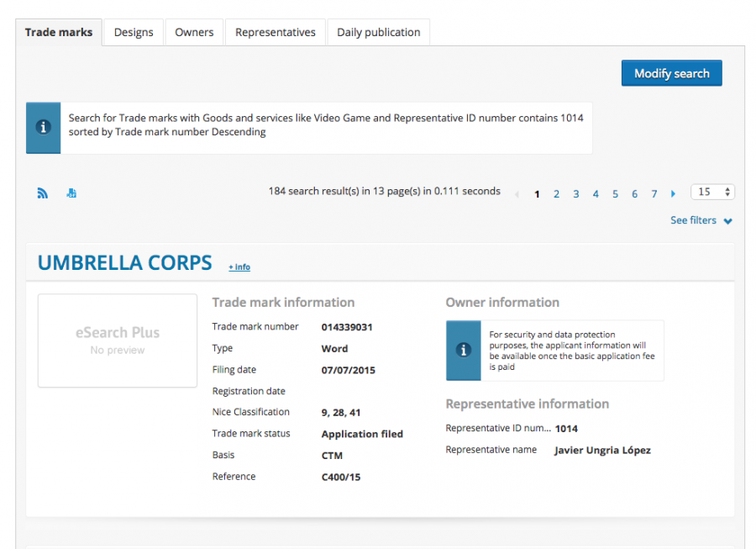The width and height of the screenshot is (756, 549).
Task: Select results page 6
Action: coord(634,194)
